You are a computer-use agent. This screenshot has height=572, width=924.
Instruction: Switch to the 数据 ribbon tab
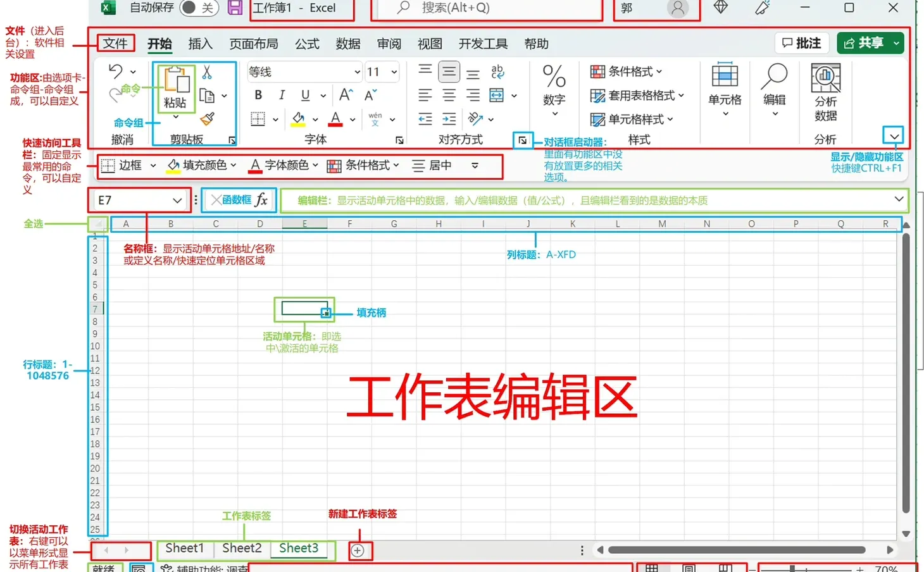click(x=347, y=44)
